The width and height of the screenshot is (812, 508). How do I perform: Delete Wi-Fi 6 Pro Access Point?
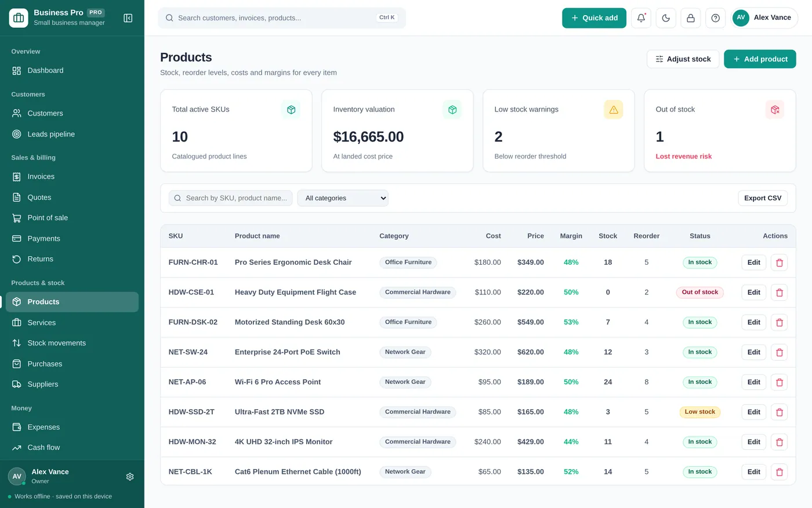pos(779,382)
